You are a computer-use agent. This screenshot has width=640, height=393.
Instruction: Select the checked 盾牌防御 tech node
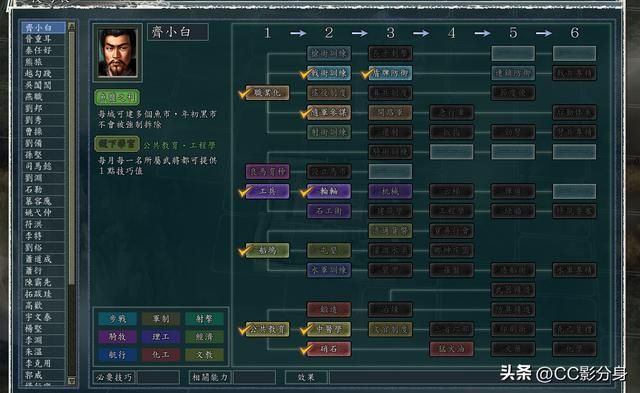tap(390, 73)
